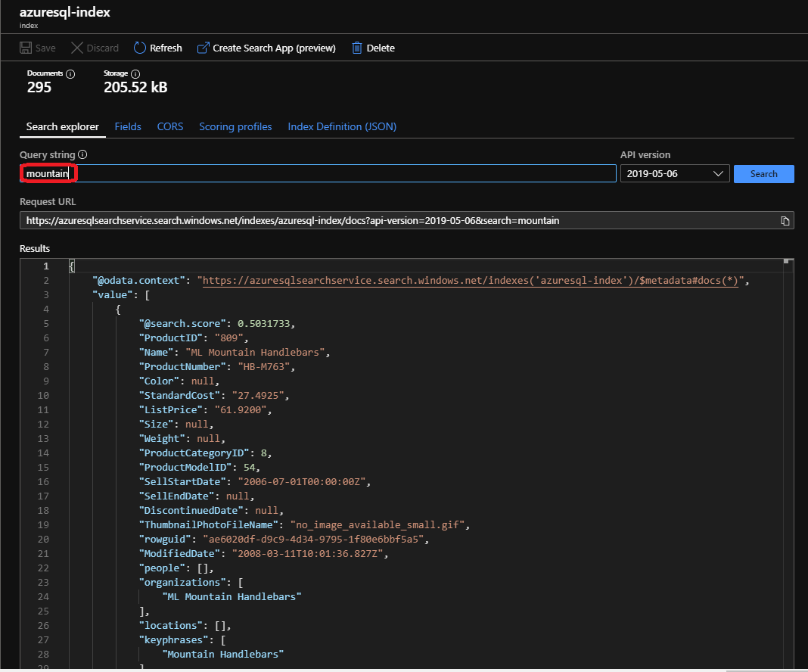The image size is (808, 672).
Task: Click the ListPrice value "61.9200"
Action: [x=241, y=409]
